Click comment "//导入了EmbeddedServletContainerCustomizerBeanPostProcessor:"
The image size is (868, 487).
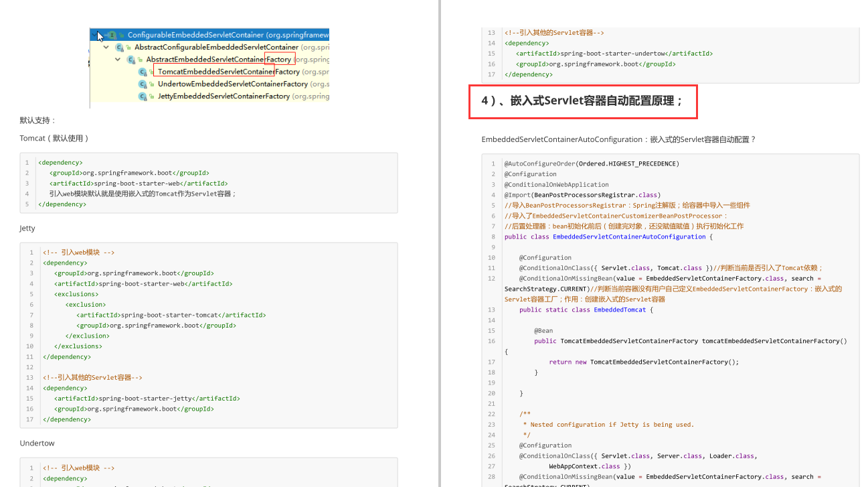(616, 216)
